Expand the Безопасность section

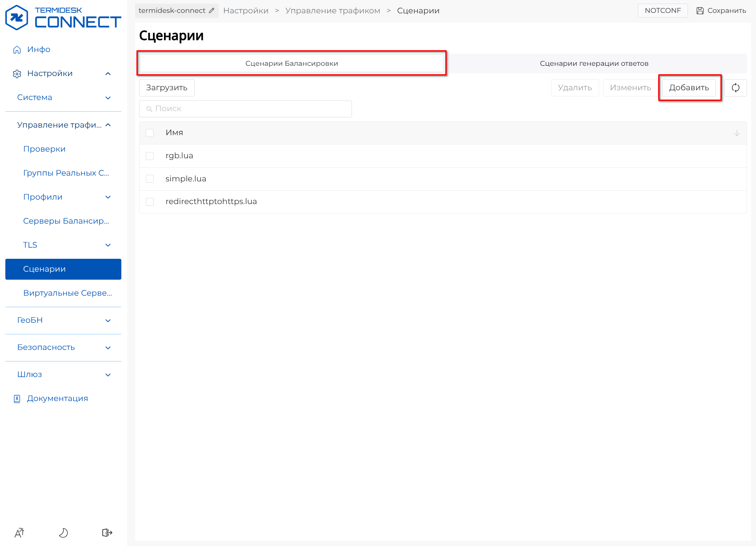coord(63,347)
